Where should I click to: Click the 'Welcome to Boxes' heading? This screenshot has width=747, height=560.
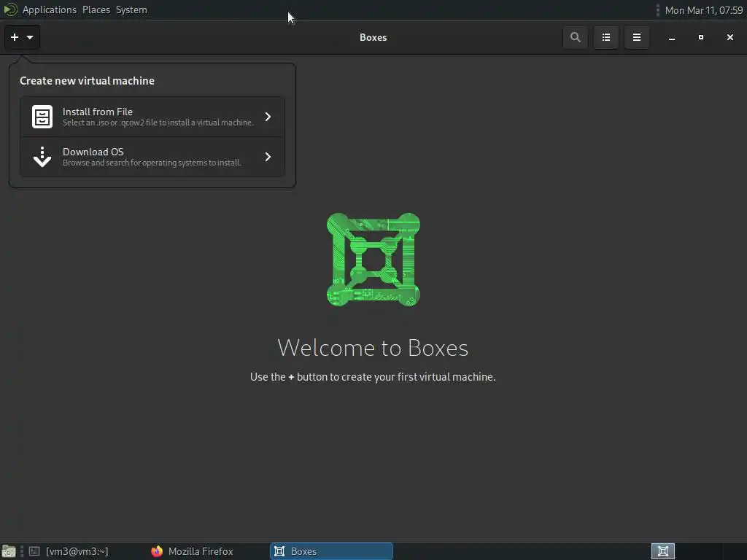click(373, 348)
